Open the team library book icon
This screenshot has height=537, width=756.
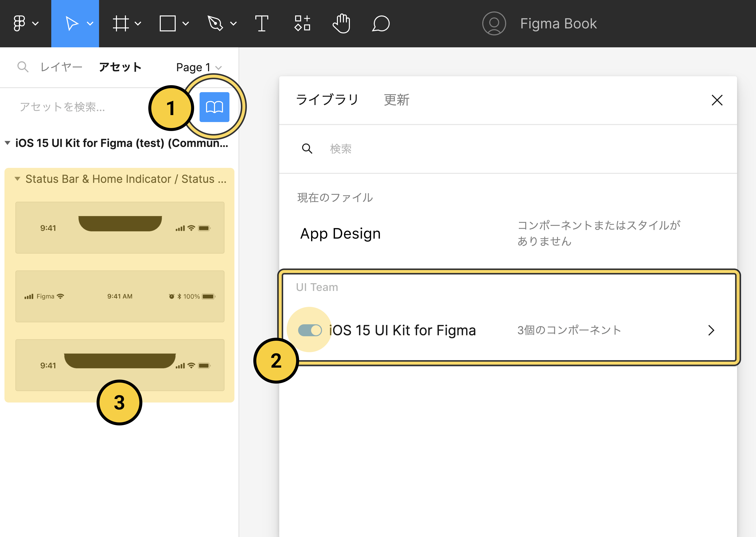click(214, 107)
